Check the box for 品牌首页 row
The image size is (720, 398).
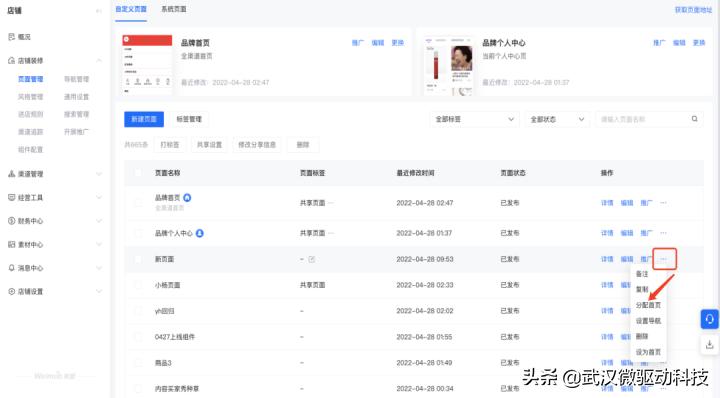pos(138,203)
